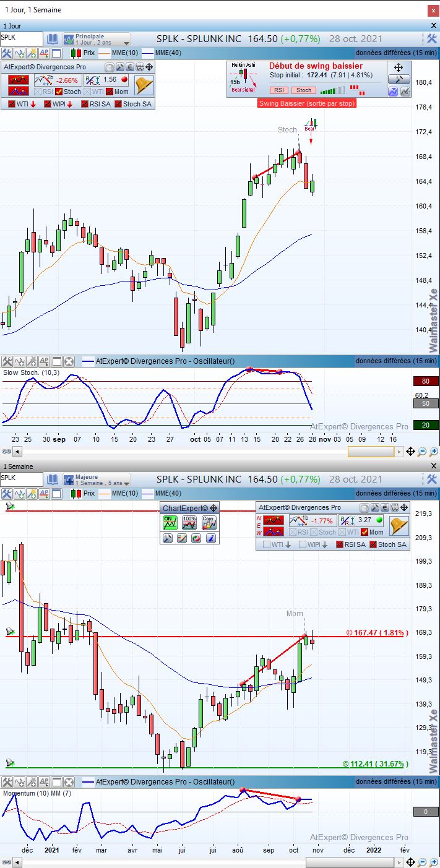Click the tools icon in daily chart toolbar

[x=7, y=53]
